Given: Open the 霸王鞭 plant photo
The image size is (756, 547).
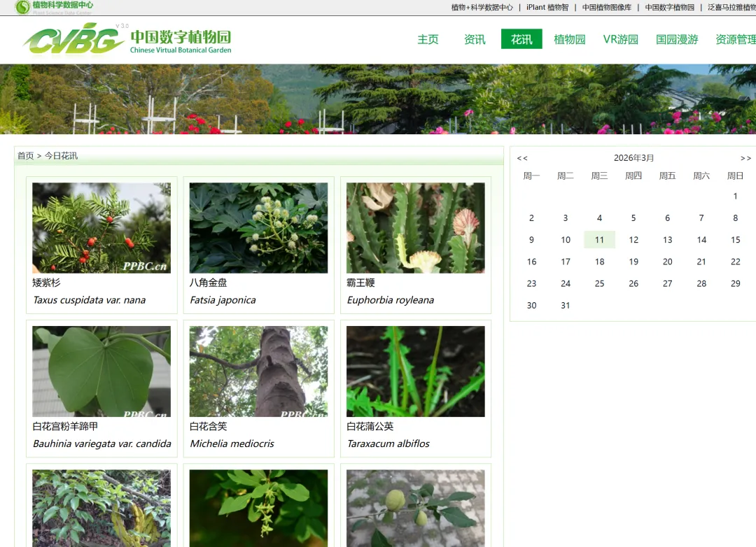Looking at the screenshot, I should click(416, 228).
